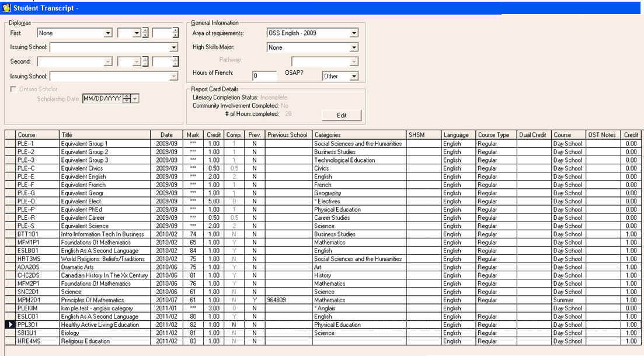Image resolution: width=644 pixels, height=356 pixels.
Task: Open the First diploma dropdown
Action: (x=107, y=33)
